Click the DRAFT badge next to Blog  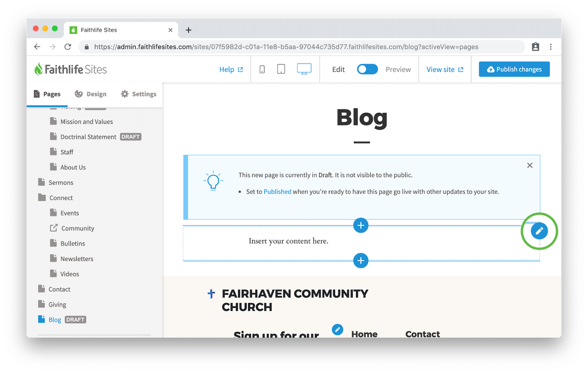click(75, 320)
